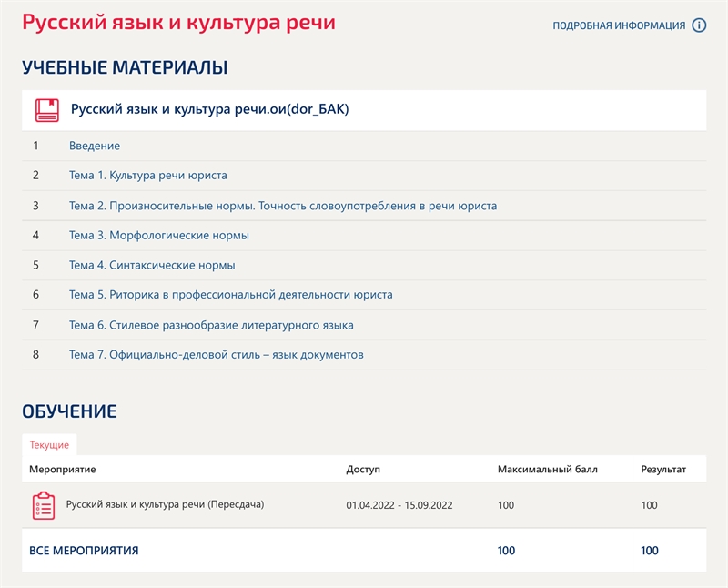The image size is (728, 588).
Task: Click the Мероприятие column header
Action: point(62,469)
